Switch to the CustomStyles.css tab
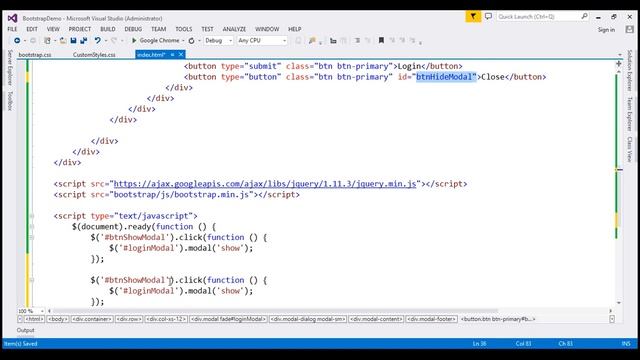The width and height of the screenshot is (640, 360). (94, 55)
